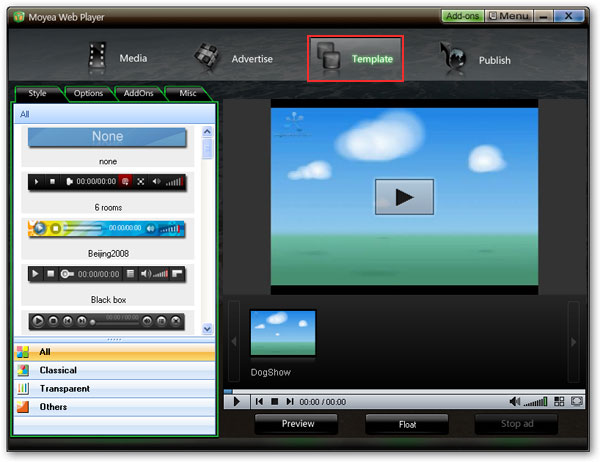Screen dimensions: 600x462
Task: Click the Stop ad button
Action: 516,424
